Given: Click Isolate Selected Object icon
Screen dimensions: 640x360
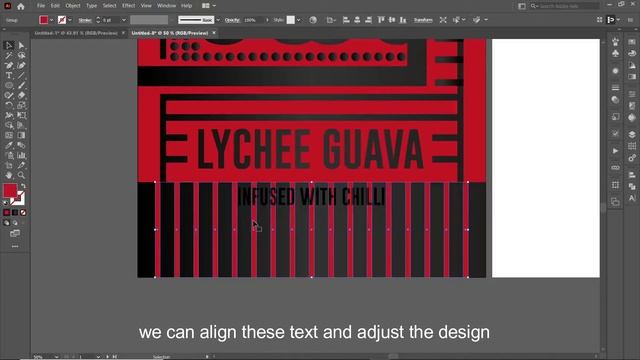Looking at the screenshot, I should [x=443, y=20].
